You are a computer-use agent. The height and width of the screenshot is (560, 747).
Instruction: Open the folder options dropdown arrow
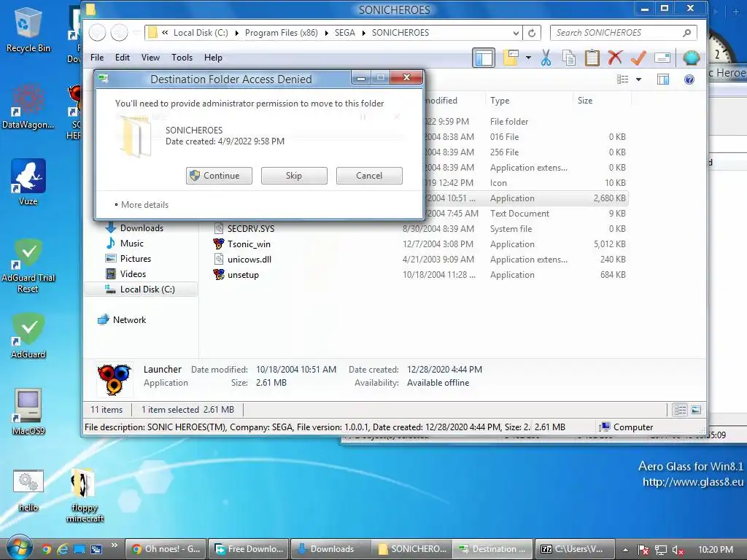[x=528, y=58]
